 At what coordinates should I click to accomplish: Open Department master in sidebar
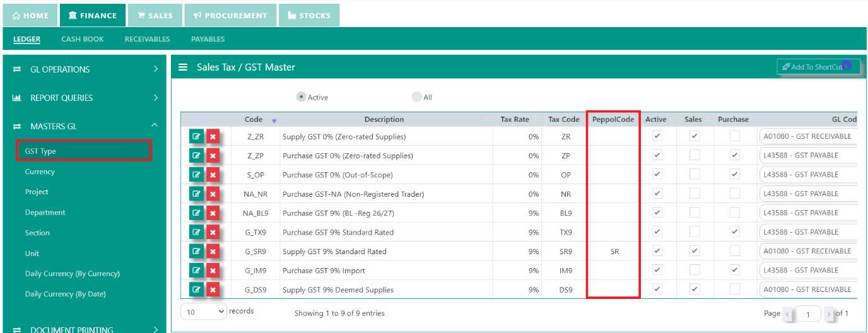point(45,213)
